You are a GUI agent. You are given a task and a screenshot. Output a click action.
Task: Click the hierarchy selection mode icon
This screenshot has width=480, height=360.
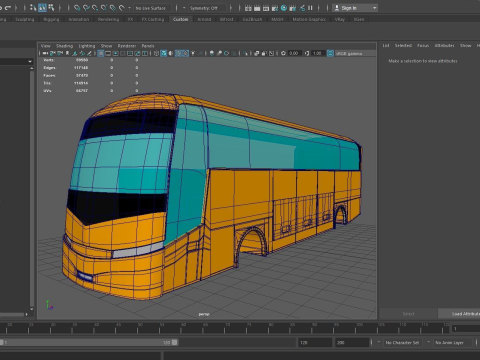(x=33, y=7)
